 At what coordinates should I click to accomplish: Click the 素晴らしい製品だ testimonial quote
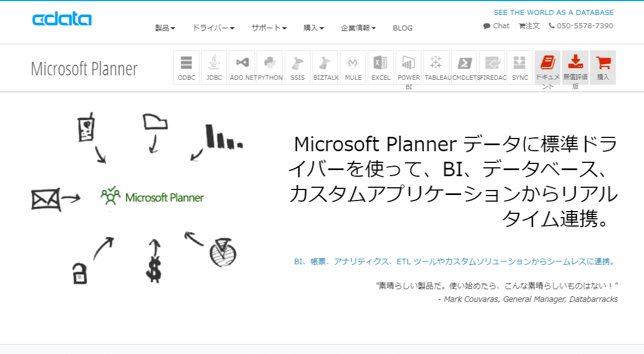(x=497, y=285)
